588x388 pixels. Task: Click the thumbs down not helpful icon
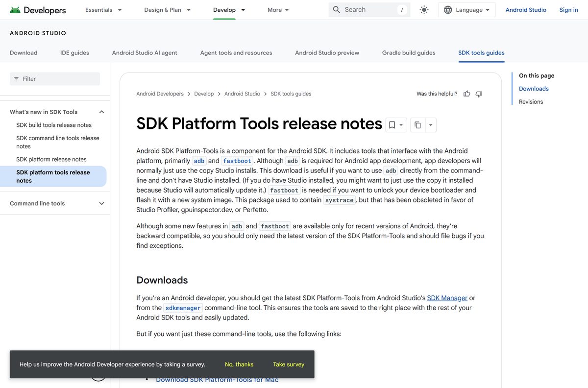tap(479, 94)
